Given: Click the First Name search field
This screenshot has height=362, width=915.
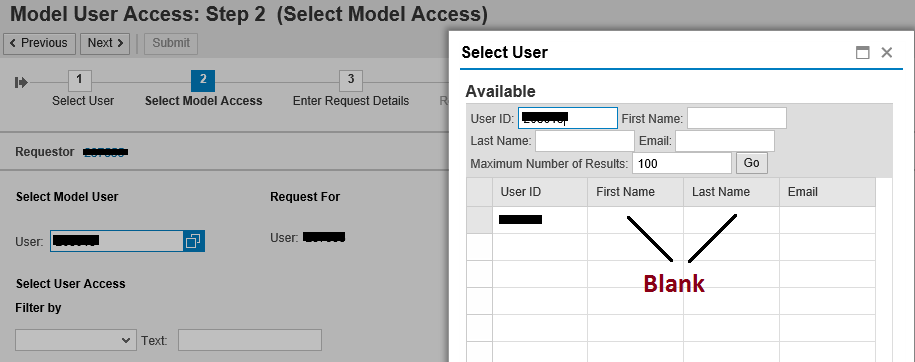Looking at the screenshot, I should 736,118.
